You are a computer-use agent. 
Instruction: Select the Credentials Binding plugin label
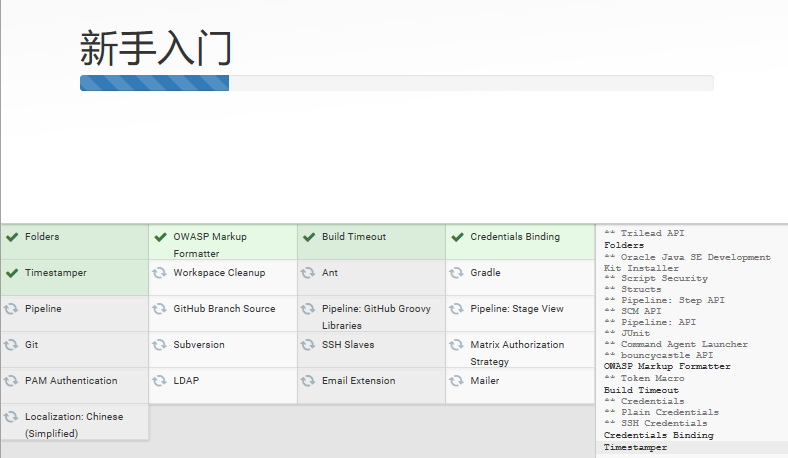515,237
